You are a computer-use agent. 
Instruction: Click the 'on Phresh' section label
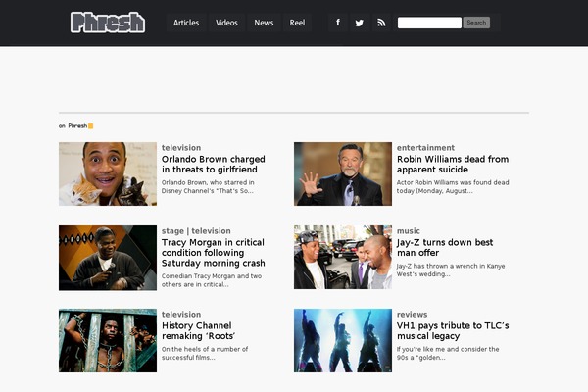pos(73,126)
